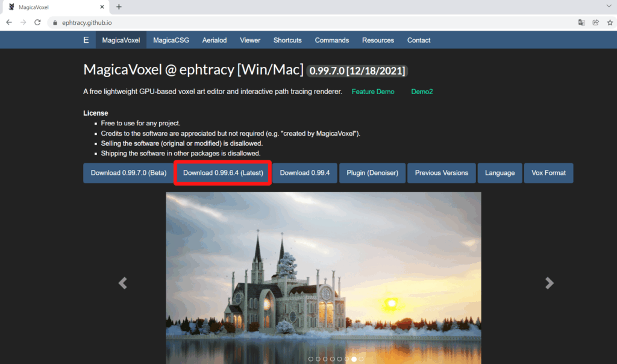
Task: Click Download 0.99.7.0 (Beta) button
Action: [129, 173]
